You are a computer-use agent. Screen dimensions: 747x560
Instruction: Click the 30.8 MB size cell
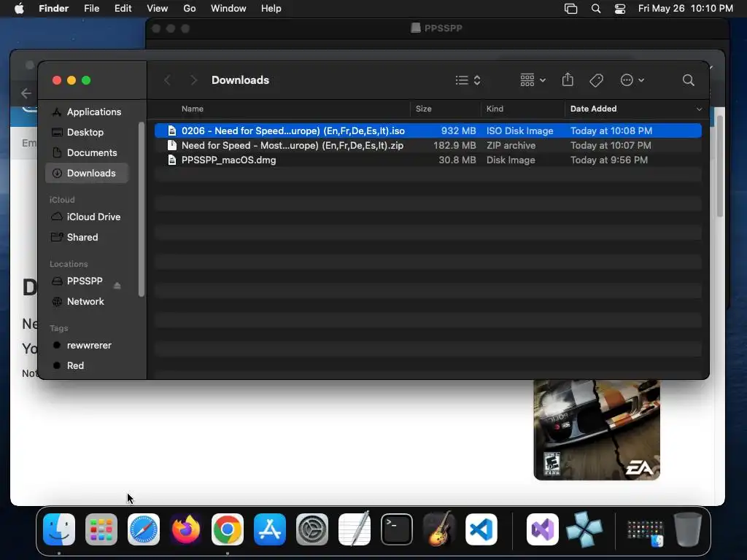(457, 160)
